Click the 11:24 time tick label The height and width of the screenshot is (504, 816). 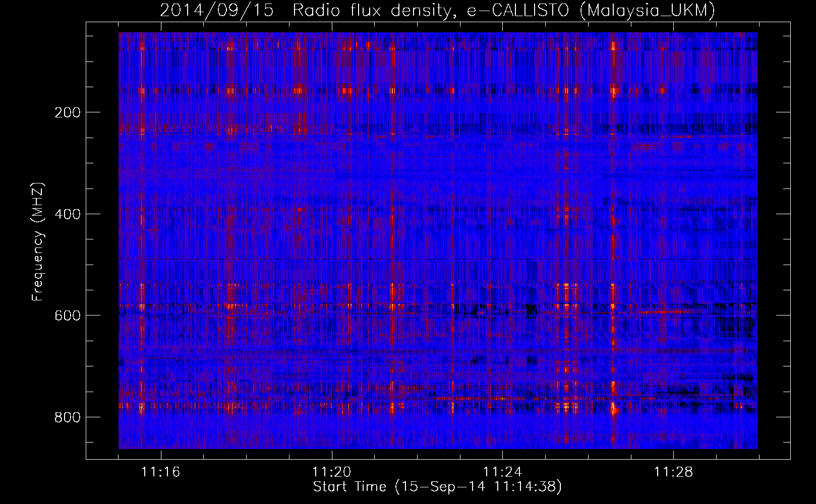click(502, 472)
